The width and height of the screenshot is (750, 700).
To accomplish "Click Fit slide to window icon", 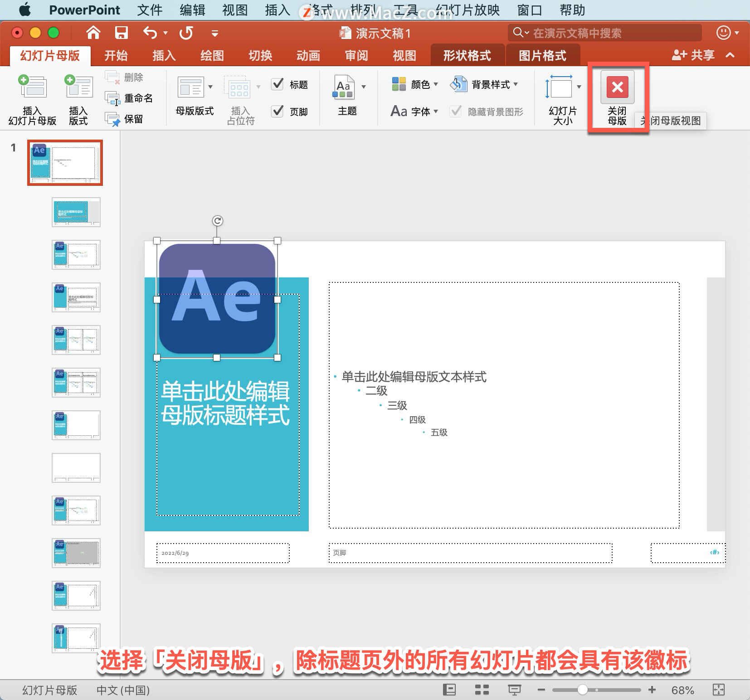I will [719, 690].
